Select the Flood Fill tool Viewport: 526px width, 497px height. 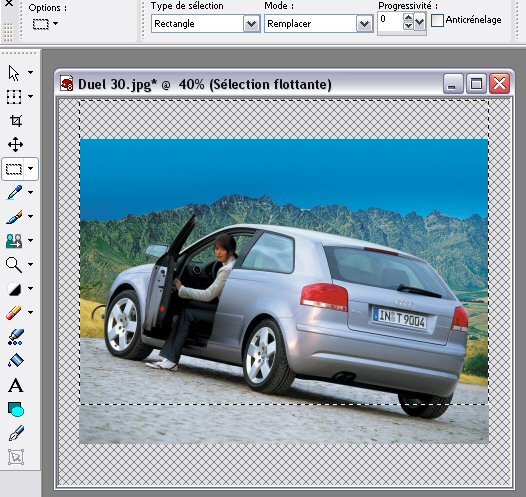click(x=15, y=361)
